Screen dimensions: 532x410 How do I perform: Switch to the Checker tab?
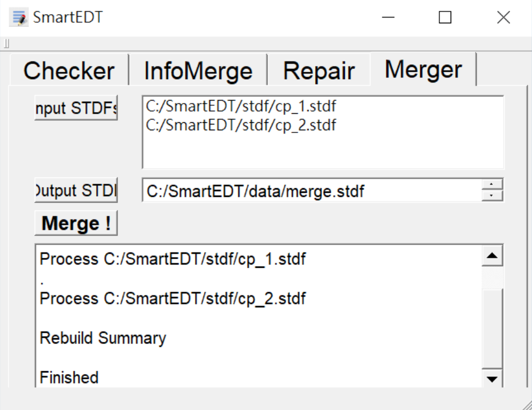click(x=69, y=71)
